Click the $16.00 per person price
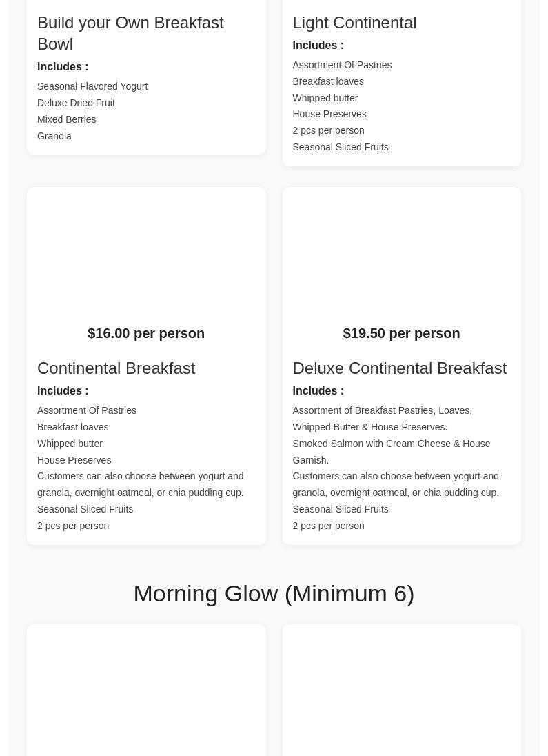 (146, 333)
